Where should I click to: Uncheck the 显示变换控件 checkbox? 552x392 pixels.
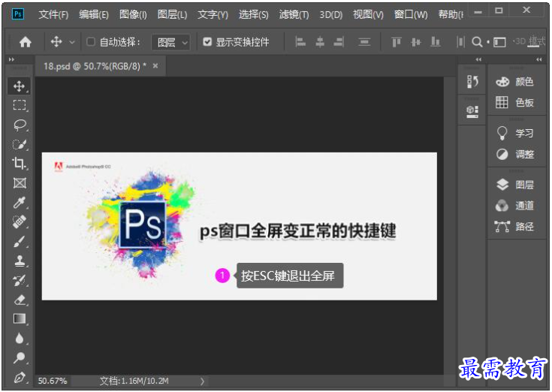(207, 42)
